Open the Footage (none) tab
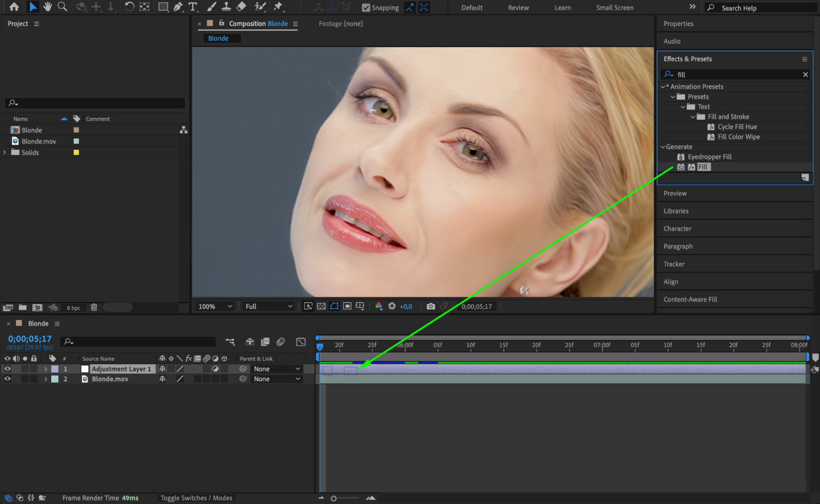The height and width of the screenshot is (504, 820). tap(340, 23)
